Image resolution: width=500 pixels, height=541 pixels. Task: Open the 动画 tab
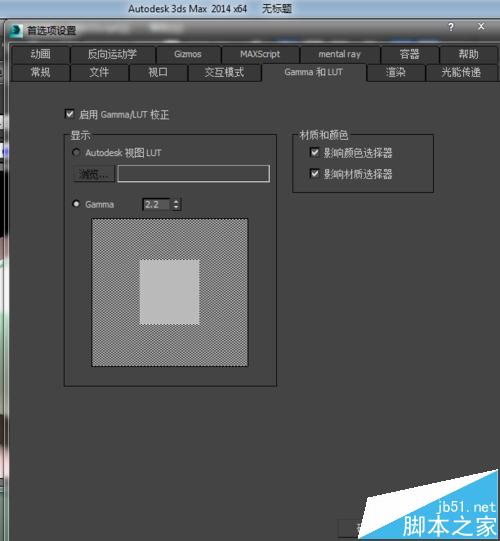[40, 54]
